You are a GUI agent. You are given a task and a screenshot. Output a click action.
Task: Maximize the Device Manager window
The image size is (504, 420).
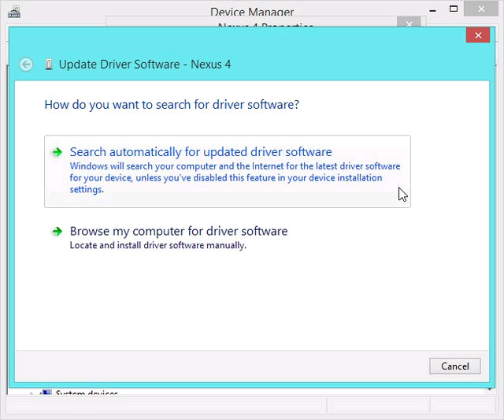coord(454,9)
